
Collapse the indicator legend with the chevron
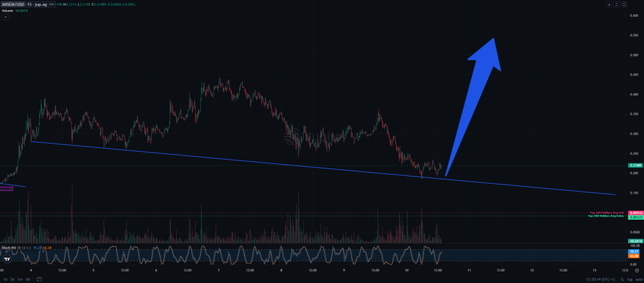(x=5, y=17)
